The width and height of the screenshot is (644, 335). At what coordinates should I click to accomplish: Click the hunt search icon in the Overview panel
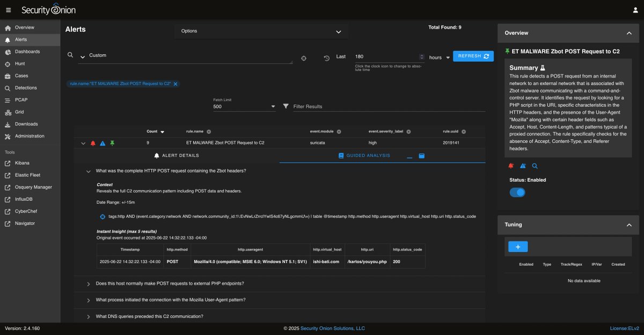(535, 166)
